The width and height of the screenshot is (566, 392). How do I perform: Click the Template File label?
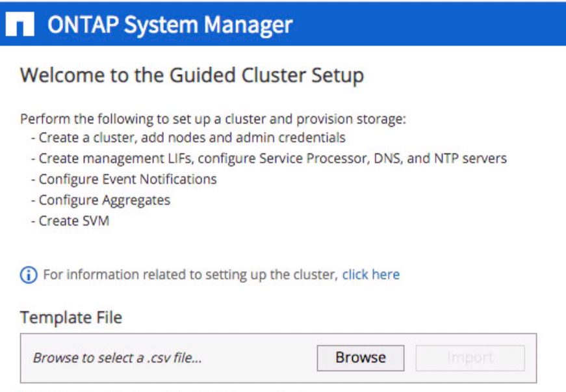(x=71, y=317)
